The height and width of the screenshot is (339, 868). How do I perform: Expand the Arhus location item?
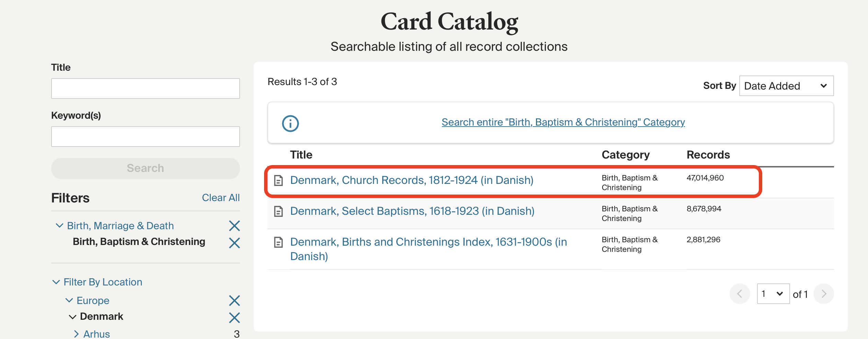[76, 334]
